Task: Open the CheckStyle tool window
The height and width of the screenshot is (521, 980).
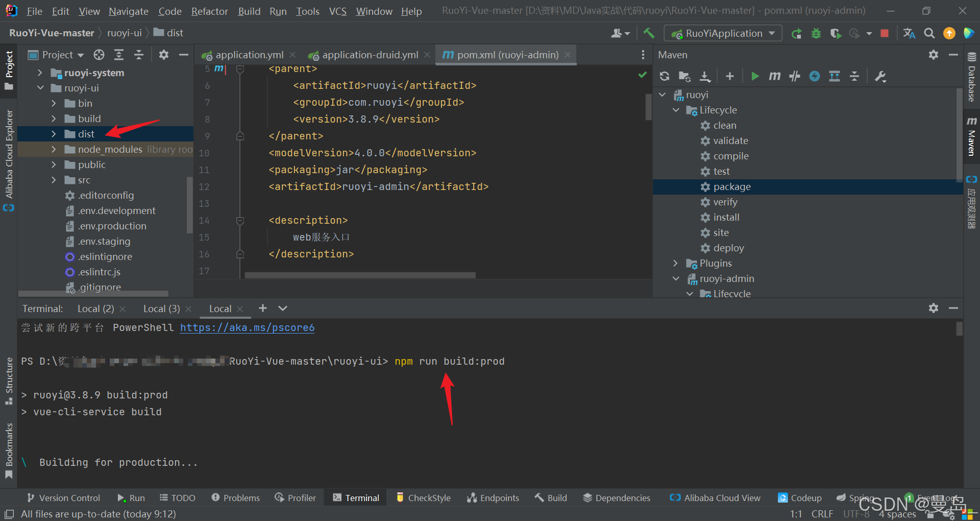Action: (x=424, y=498)
